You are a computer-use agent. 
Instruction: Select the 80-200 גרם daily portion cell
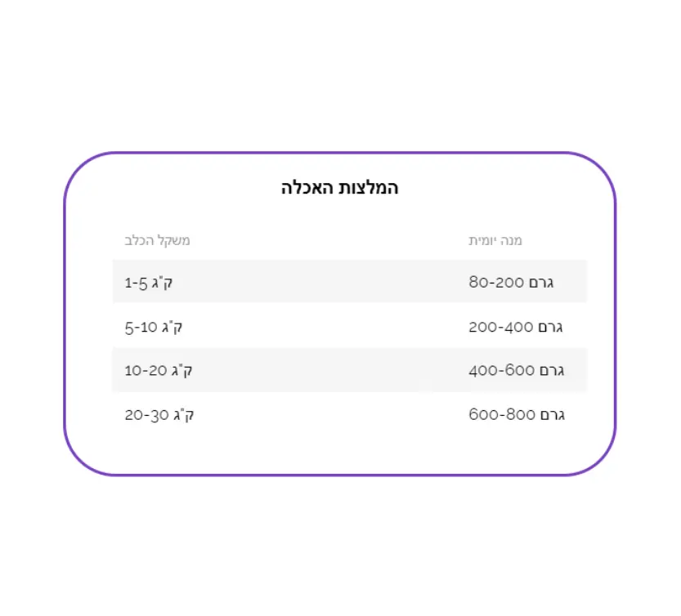511,282
